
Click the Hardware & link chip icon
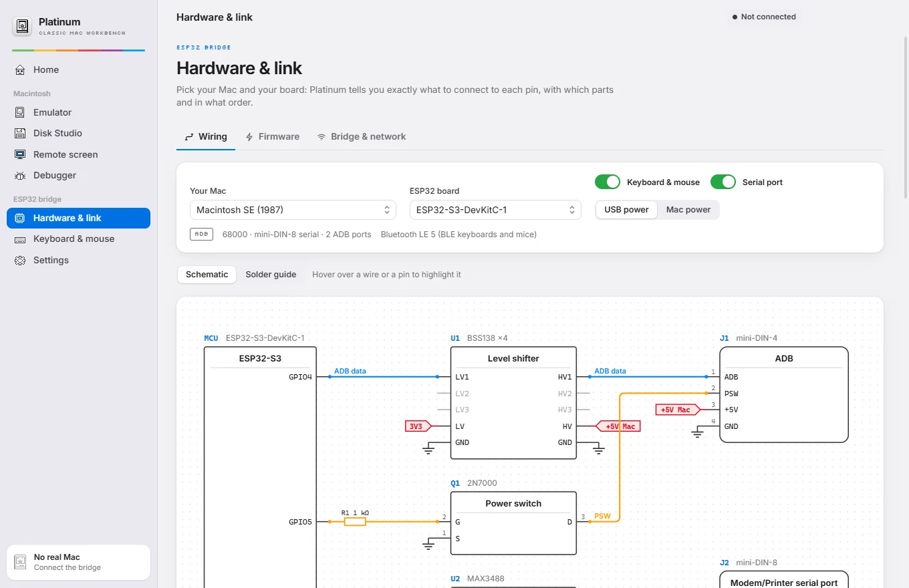point(20,218)
